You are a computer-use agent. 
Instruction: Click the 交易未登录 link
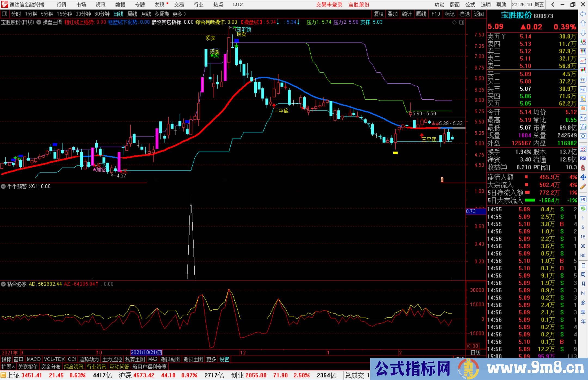[x=329, y=5]
